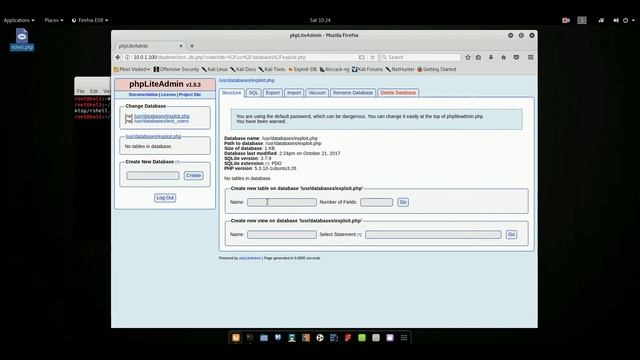640x360 pixels.
Task: Open the Kali Linux bookmark
Action: [215, 69]
